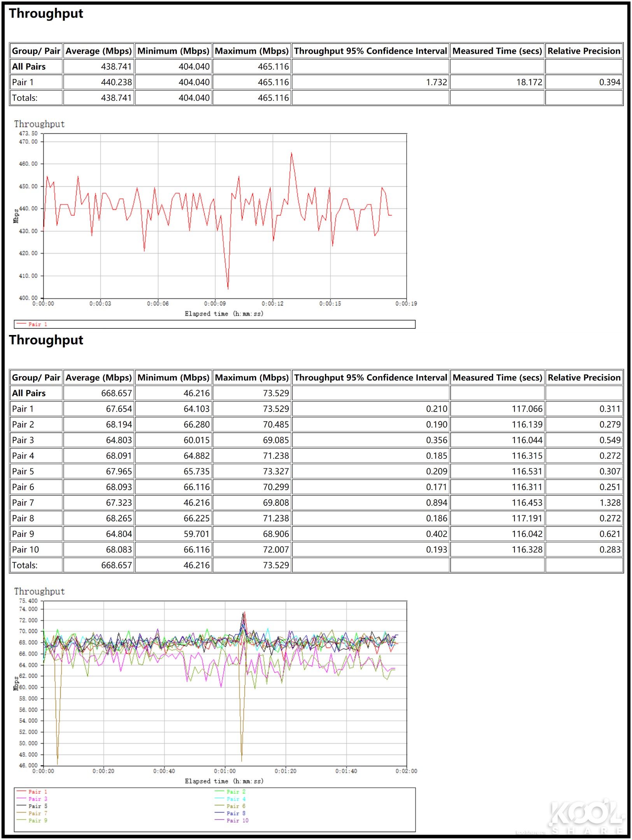Select the 67.323 average cell

click(99, 503)
